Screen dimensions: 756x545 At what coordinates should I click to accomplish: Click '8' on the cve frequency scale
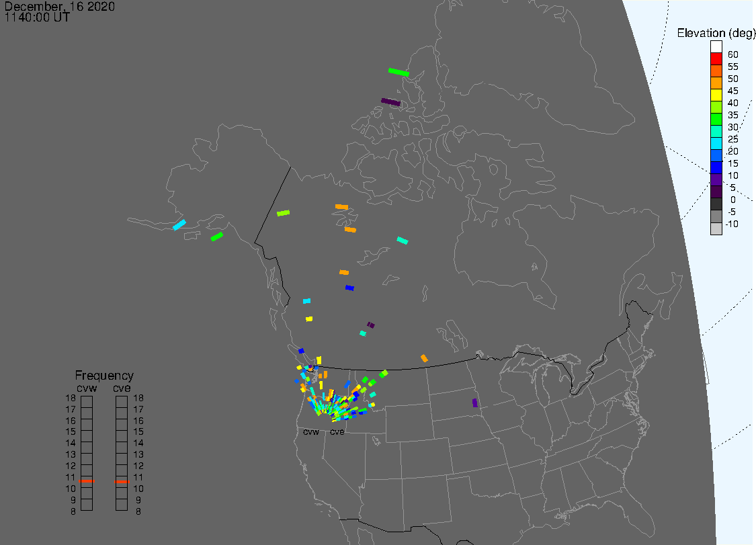click(x=138, y=511)
